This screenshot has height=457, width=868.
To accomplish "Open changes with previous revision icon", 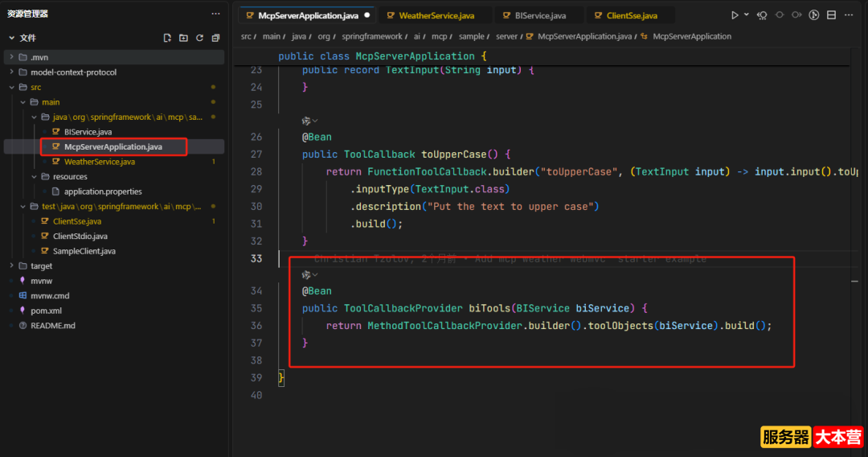I will pos(762,15).
